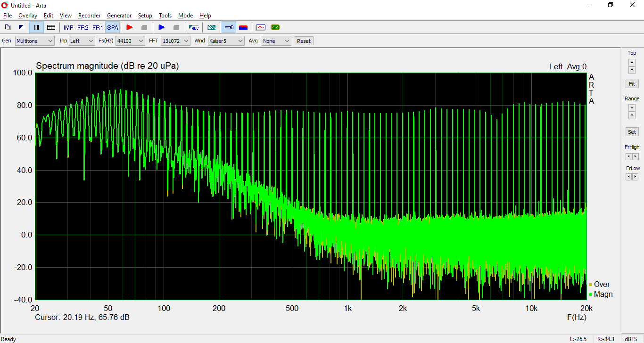Click the L:-26.5 level indicator

[578, 339]
